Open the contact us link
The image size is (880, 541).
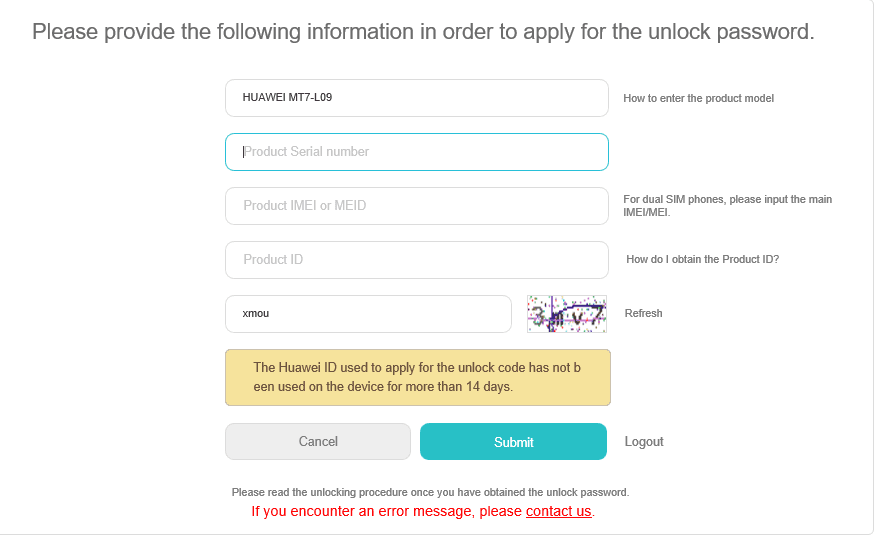point(558,511)
